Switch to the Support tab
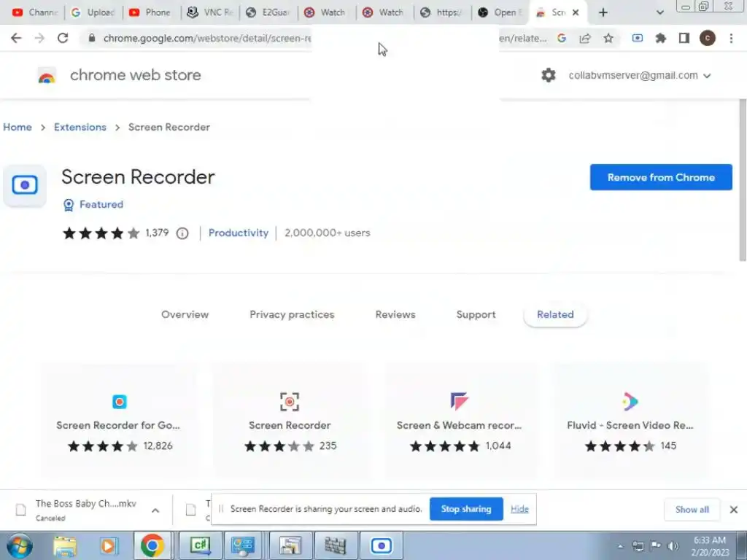747x560 pixels. coord(476,314)
